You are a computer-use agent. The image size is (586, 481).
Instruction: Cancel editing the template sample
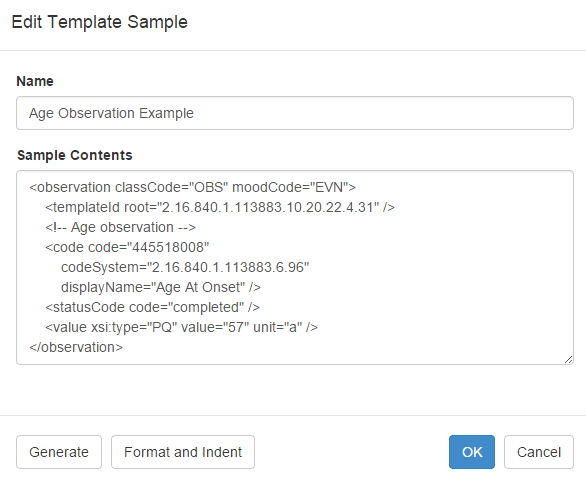[539, 452]
